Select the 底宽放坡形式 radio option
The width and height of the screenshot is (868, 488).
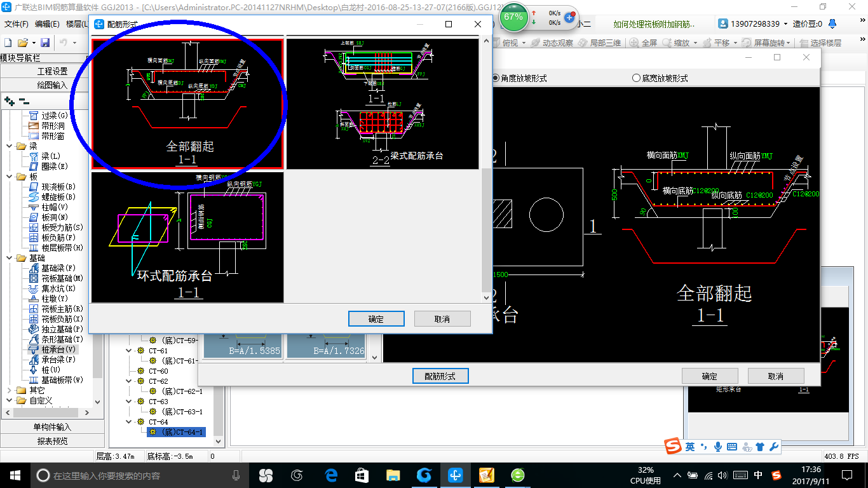pyautogui.click(x=660, y=78)
